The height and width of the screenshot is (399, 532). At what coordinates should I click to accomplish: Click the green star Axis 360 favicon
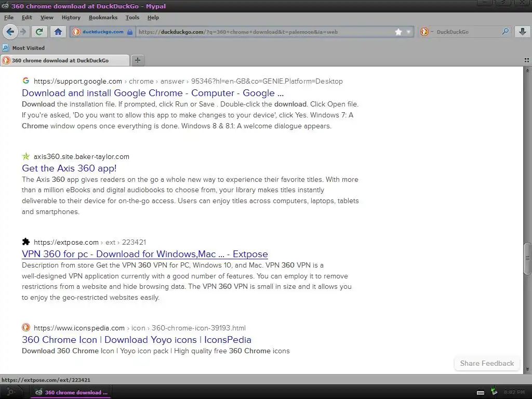[26, 156]
